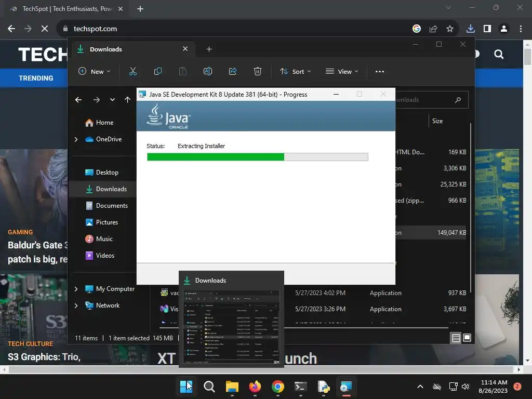
Task: Click the Java installer progress bar
Action: click(x=258, y=157)
